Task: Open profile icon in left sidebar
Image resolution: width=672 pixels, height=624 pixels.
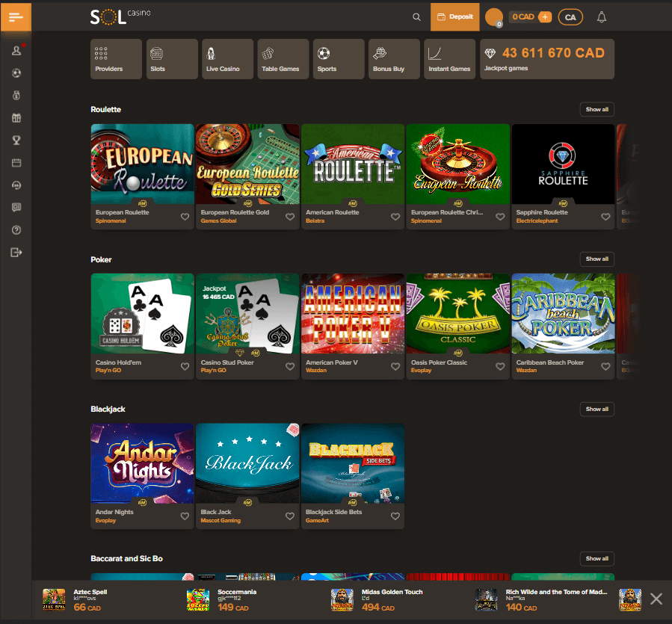Action: [x=16, y=51]
